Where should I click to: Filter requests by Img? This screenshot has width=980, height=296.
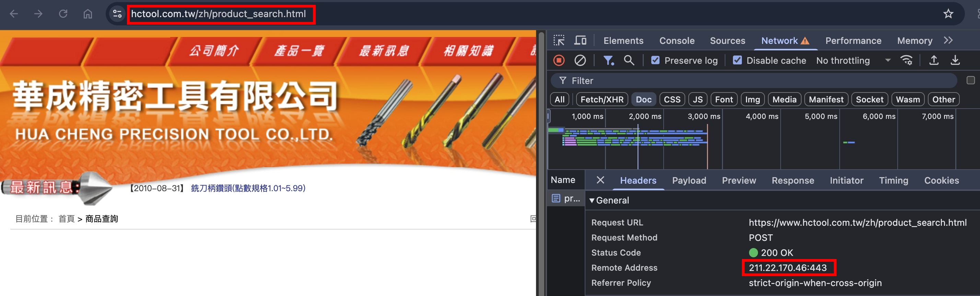pos(752,100)
